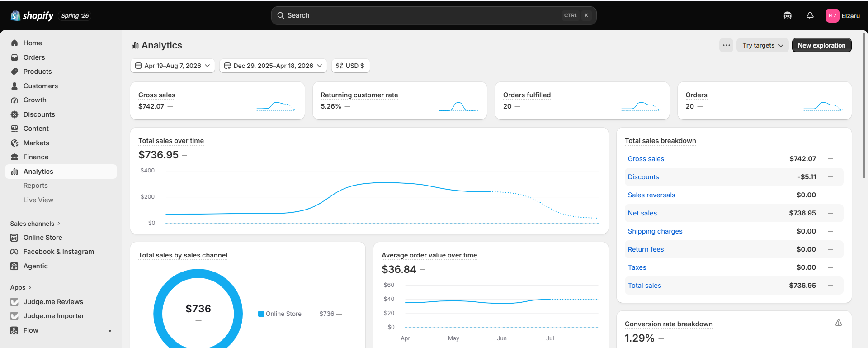Expand the Sales channels section
Viewport: 868px width, 348px height.
[x=35, y=224]
